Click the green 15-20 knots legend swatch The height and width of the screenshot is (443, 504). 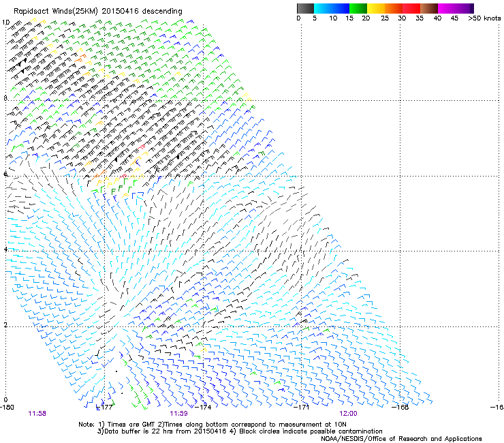click(x=358, y=8)
